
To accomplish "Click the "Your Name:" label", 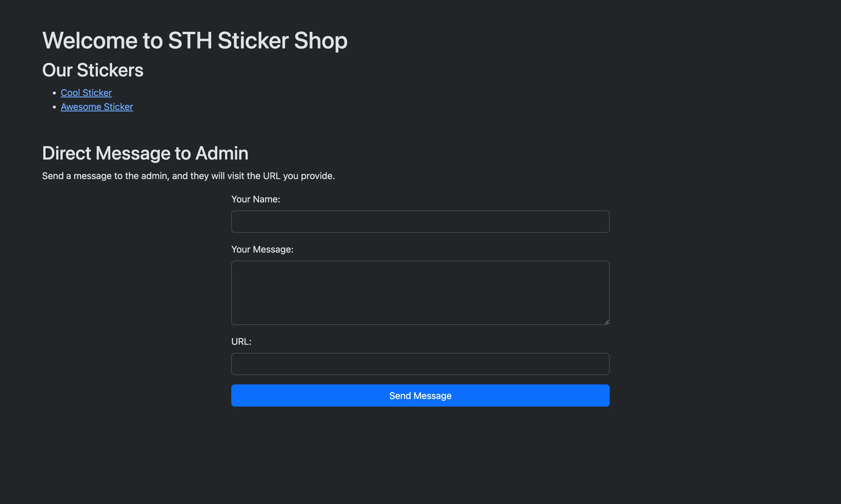I will [x=255, y=199].
